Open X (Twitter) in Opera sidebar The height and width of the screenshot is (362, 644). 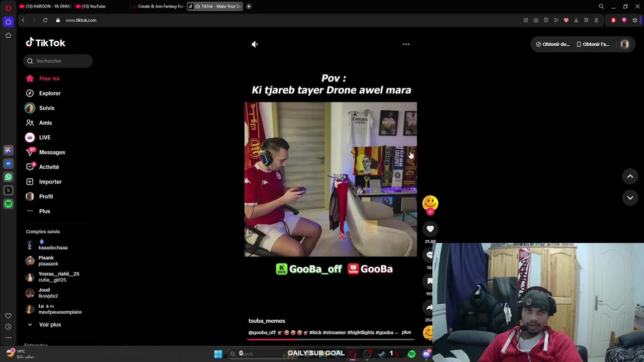8,191
